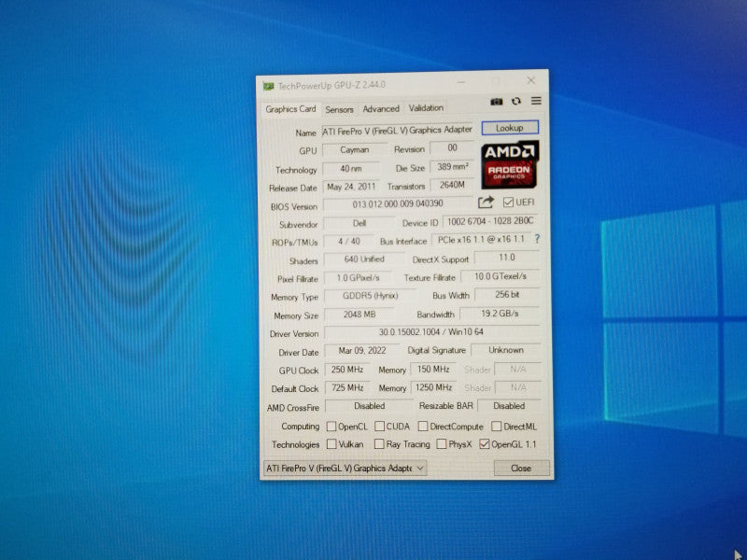The height and width of the screenshot is (560, 747).
Task: Click the current Memory clock 150 MHz
Action: click(433, 369)
